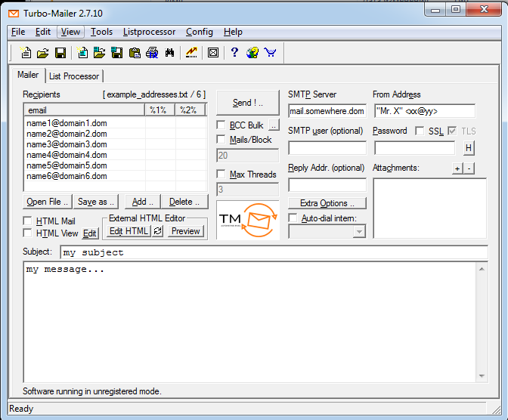Click the binoculars search icon in toolbar
Screen dimensions: 508x420
(169, 53)
